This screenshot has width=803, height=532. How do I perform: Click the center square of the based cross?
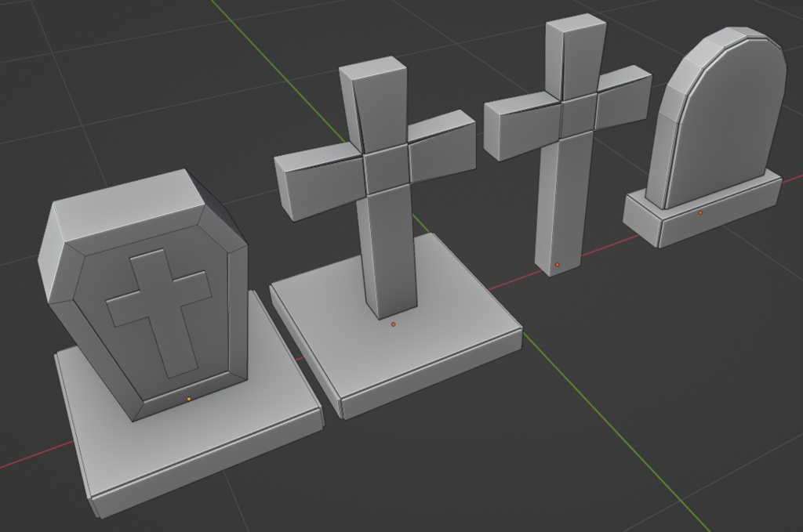coord(387,171)
